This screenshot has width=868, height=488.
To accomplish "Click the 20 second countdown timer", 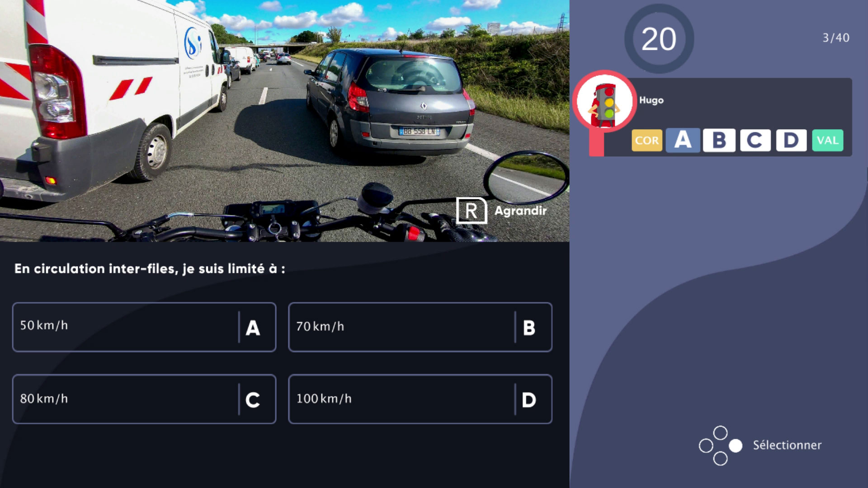I will tap(659, 39).
